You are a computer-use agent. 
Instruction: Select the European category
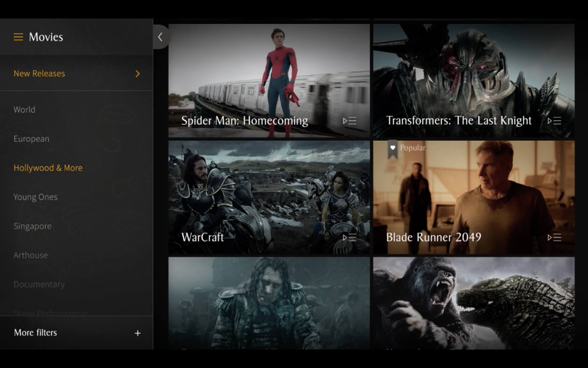[x=31, y=139]
